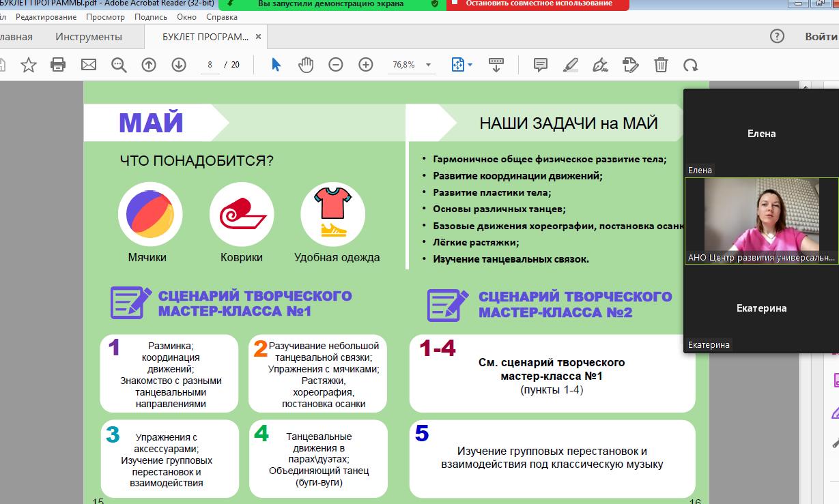Open the find text magnifier tool
This screenshot has height=504, width=839.
[x=119, y=65]
